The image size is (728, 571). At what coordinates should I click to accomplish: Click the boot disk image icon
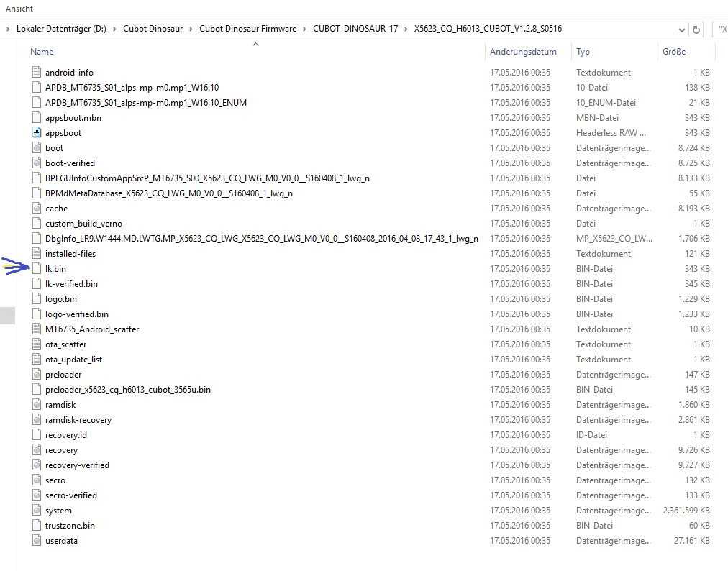(37, 147)
